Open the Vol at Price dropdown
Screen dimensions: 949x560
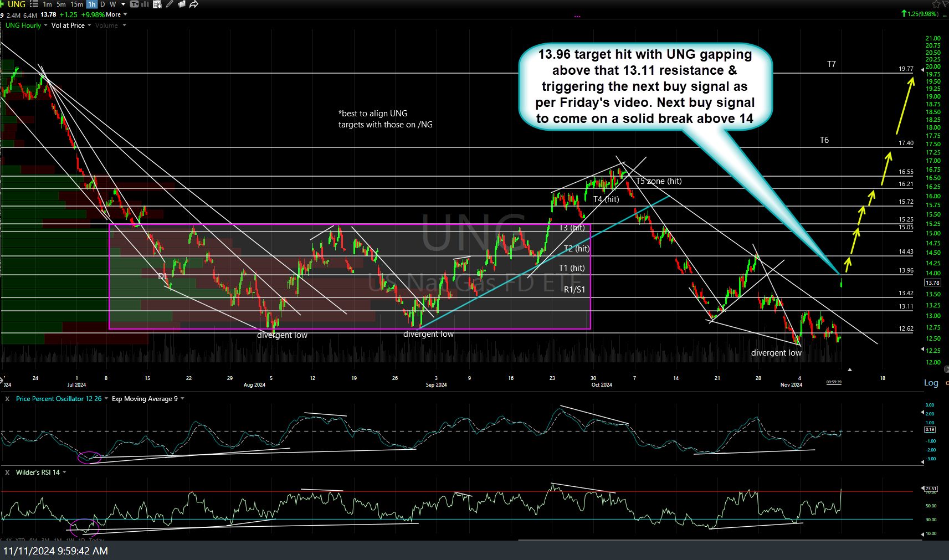(89, 25)
